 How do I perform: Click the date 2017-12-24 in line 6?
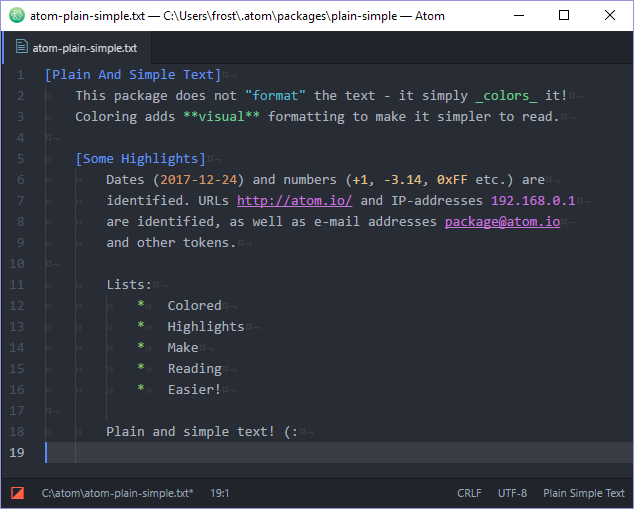pos(199,180)
